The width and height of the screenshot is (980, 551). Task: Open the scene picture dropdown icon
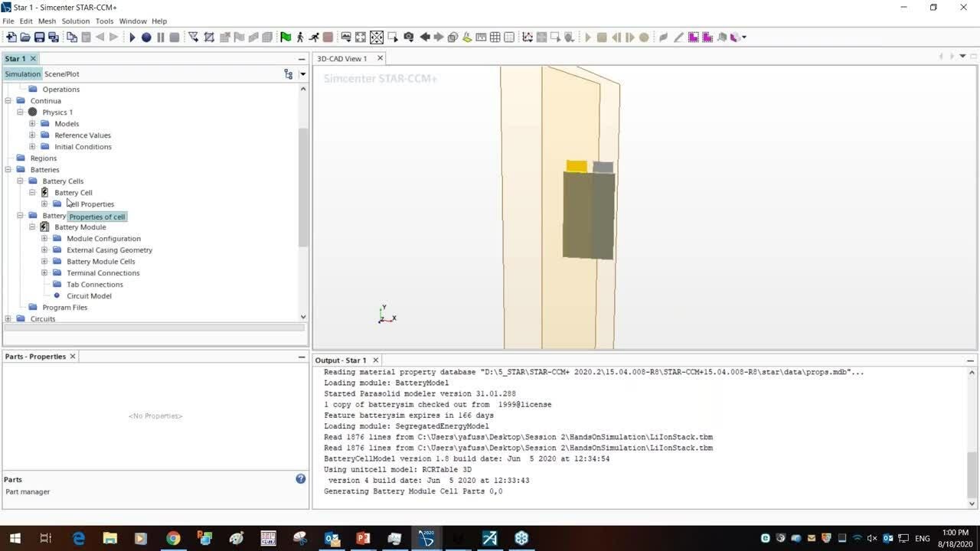(346, 37)
